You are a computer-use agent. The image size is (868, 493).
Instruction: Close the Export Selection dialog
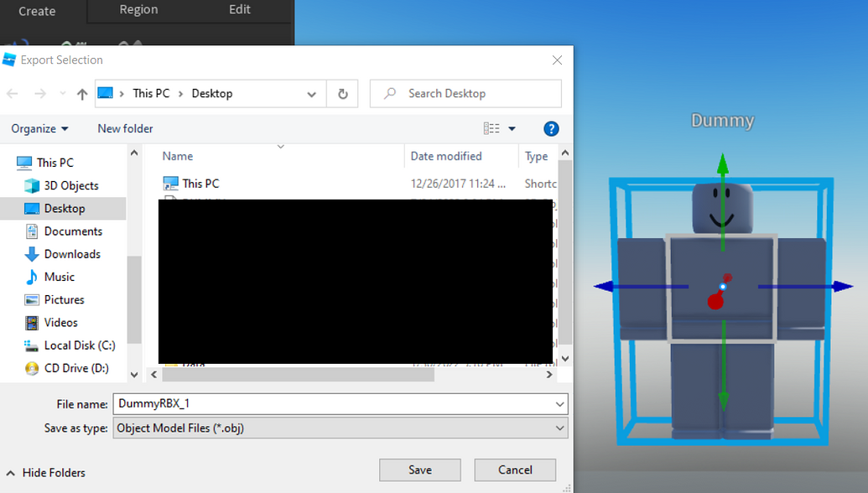558,60
